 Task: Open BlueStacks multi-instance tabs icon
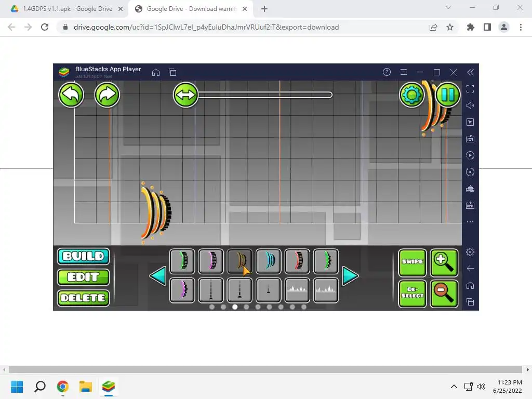pos(172,72)
